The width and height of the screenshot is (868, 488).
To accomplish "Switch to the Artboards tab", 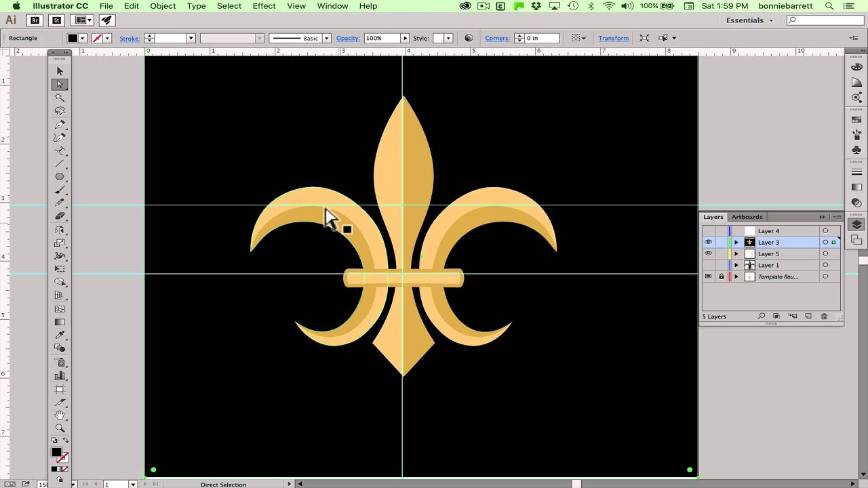I will (747, 217).
